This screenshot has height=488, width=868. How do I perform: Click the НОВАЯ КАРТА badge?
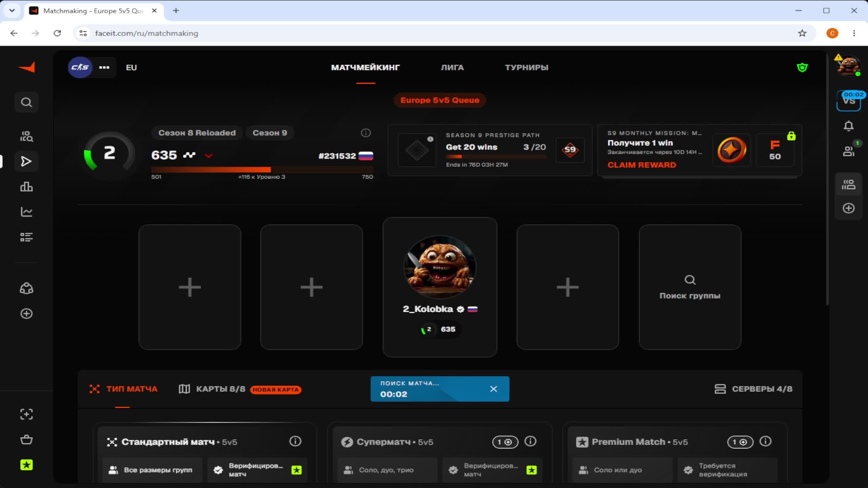pos(276,389)
